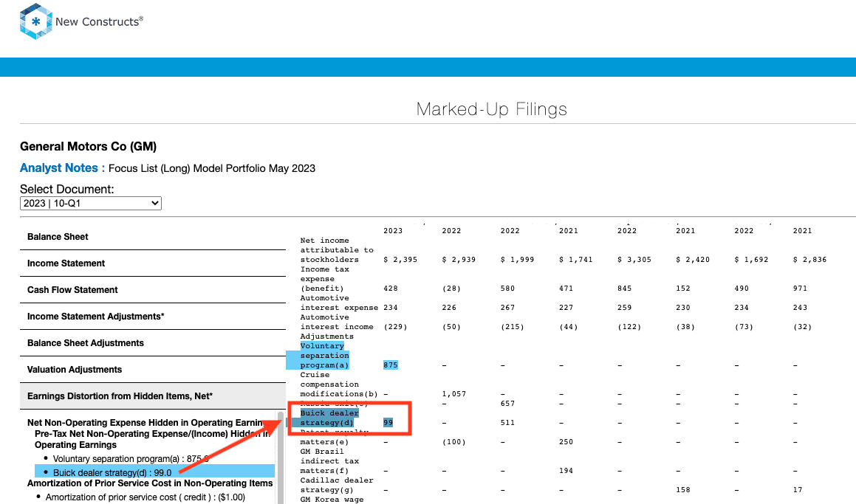Click the 428 income tax expense value
This screenshot has width=856, height=504.
(390, 289)
